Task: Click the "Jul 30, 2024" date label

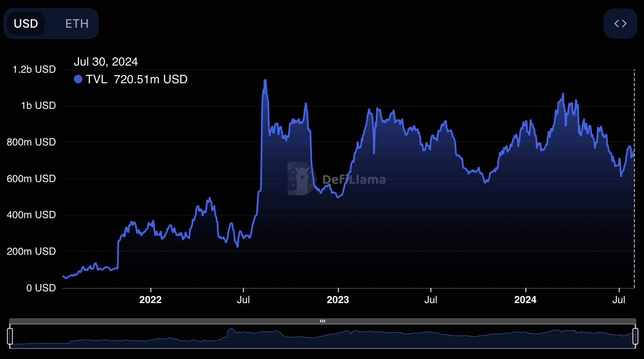Action: [x=106, y=62]
